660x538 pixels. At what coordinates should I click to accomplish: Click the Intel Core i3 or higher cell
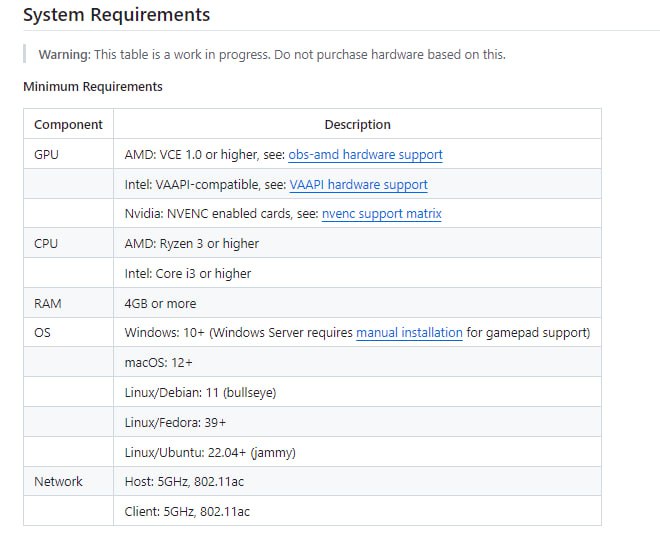pos(187,274)
